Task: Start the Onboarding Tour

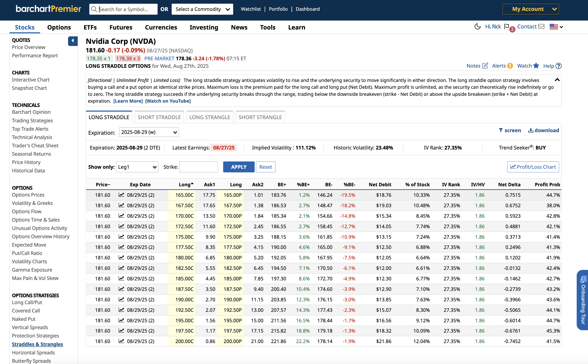Action: [x=583, y=300]
